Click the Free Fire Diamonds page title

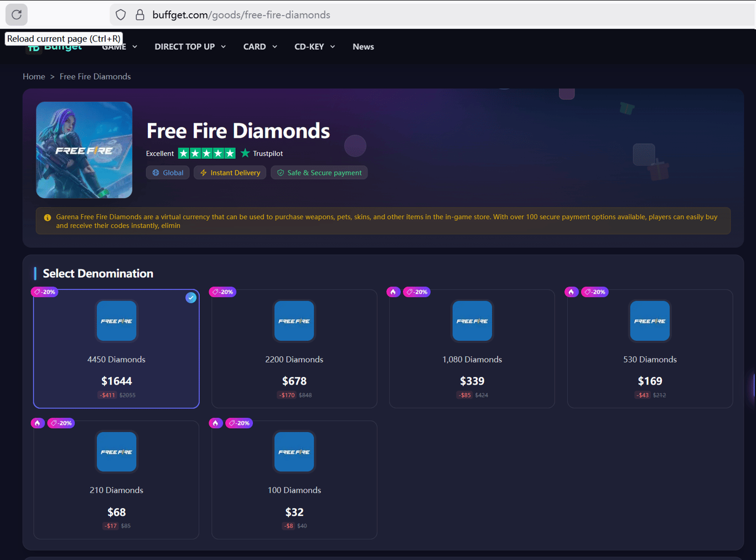click(x=238, y=131)
